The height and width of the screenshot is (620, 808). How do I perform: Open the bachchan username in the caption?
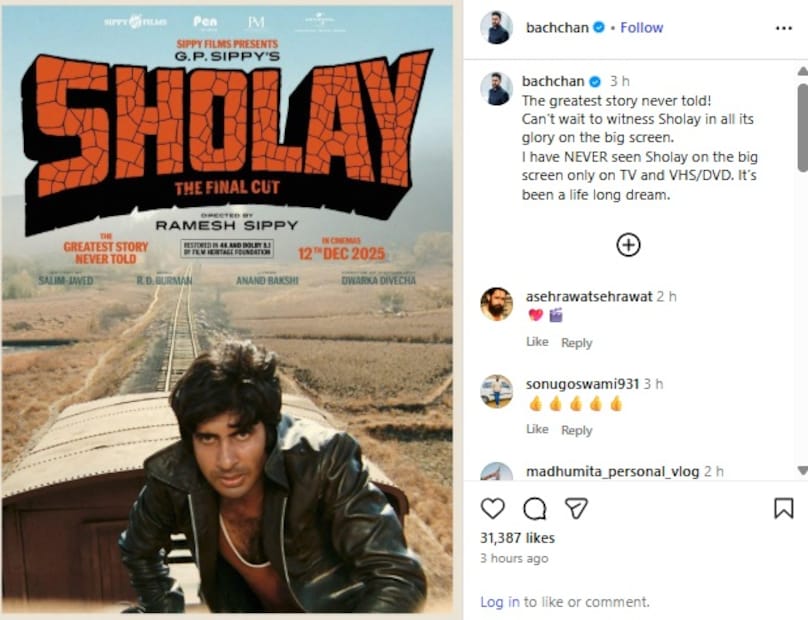[x=553, y=81]
